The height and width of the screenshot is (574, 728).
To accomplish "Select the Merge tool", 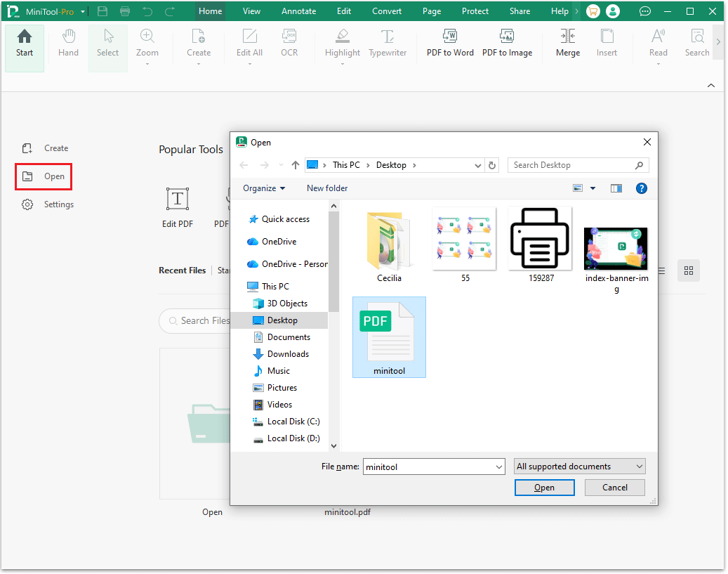I will [x=568, y=44].
